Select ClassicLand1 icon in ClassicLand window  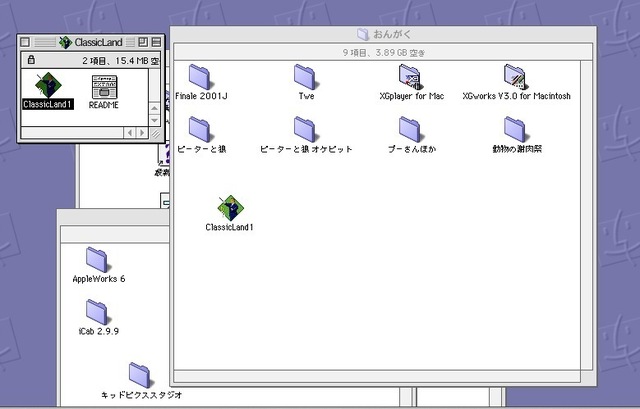coord(48,85)
